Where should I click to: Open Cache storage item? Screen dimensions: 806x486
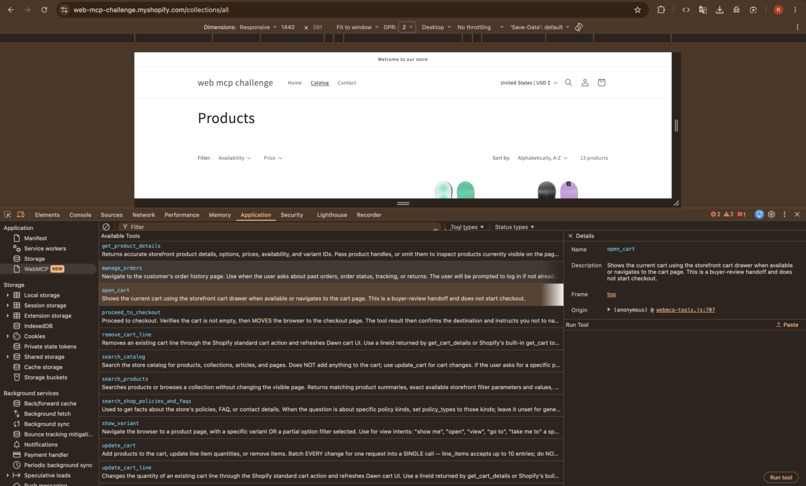pos(43,367)
